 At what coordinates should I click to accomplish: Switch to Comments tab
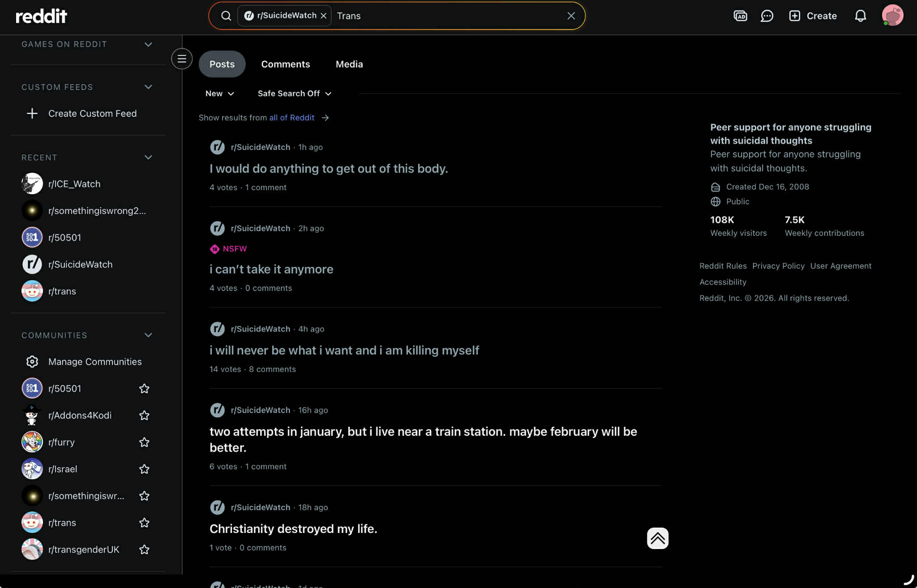(x=285, y=64)
